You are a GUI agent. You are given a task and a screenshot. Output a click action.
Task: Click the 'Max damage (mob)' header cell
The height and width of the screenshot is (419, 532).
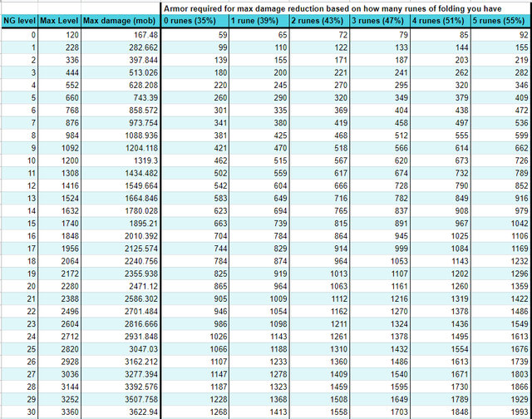pos(121,21)
